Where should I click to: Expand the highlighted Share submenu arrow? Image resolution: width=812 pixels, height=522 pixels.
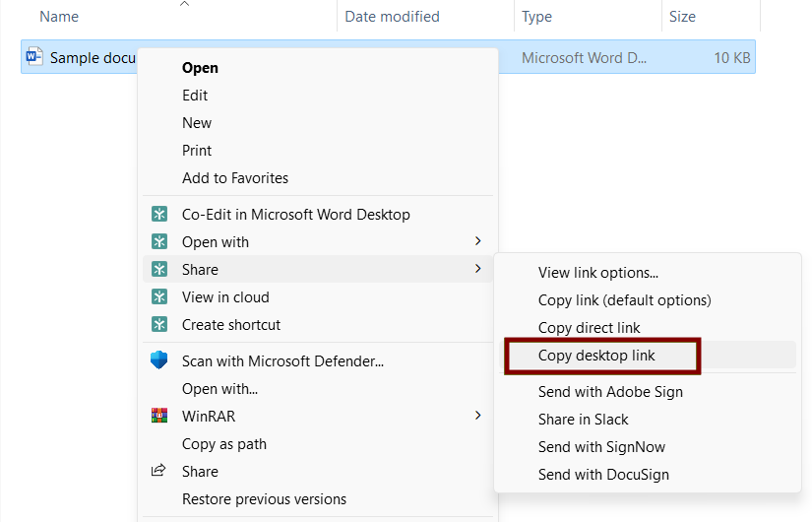478,269
